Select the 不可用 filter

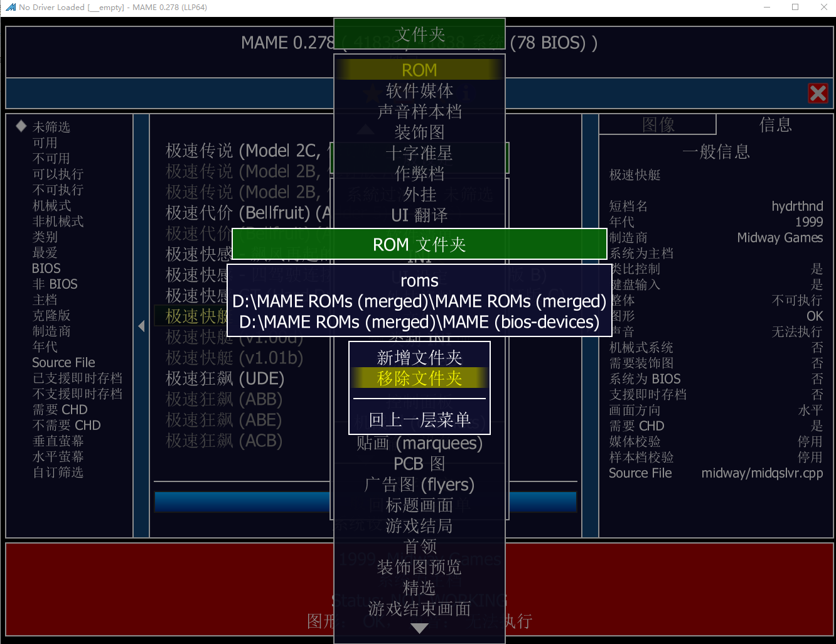pyautogui.click(x=51, y=158)
